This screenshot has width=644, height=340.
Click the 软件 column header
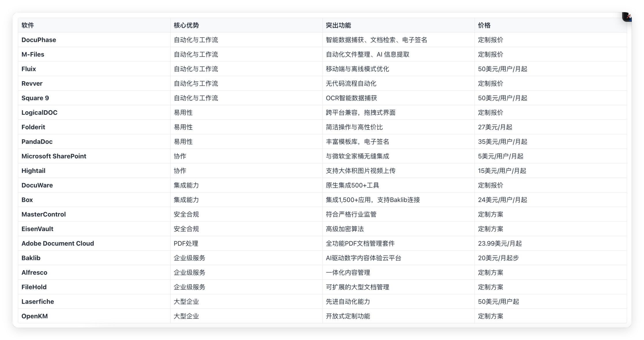[28, 25]
